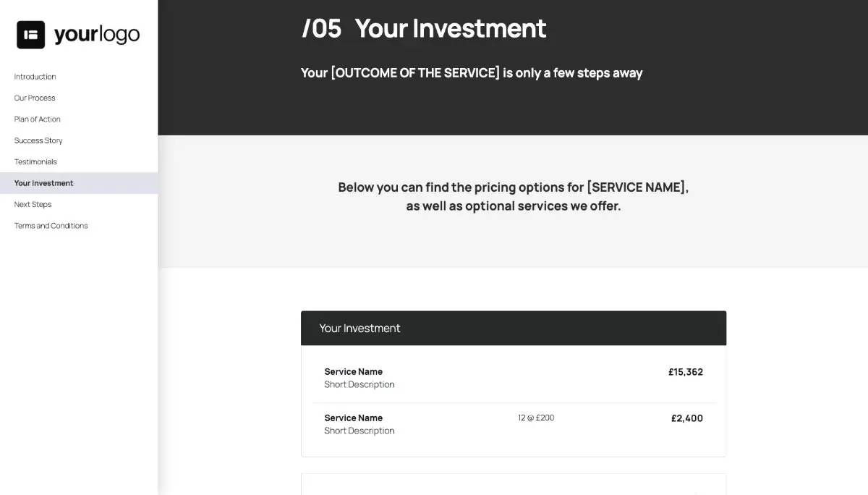
Task: Click the Your Investment table header bar
Action: click(514, 328)
